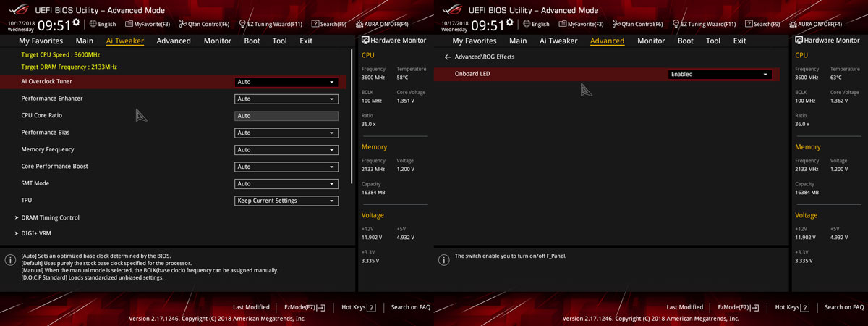Image resolution: width=868 pixels, height=326 pixels.
Task: Select the highlighted Advanced tab on ROG Effects screen
Action: (x=608, y=41)
